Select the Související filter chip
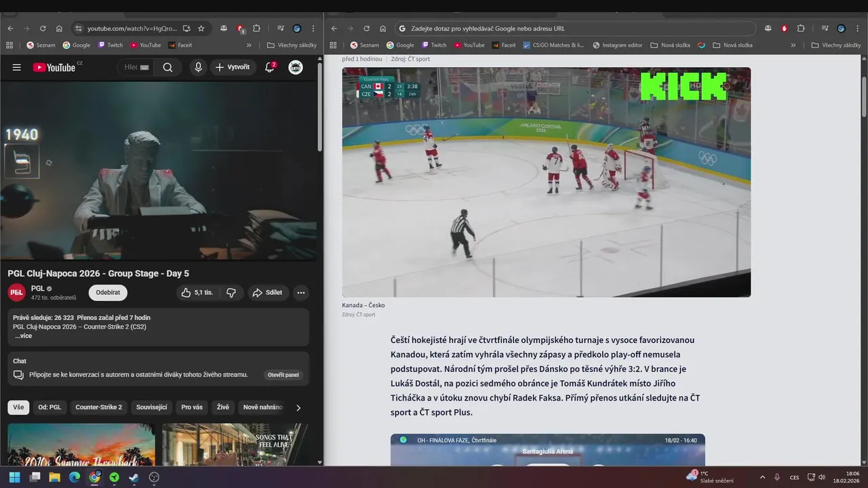 pyautogui.click(x=152, y=407)
